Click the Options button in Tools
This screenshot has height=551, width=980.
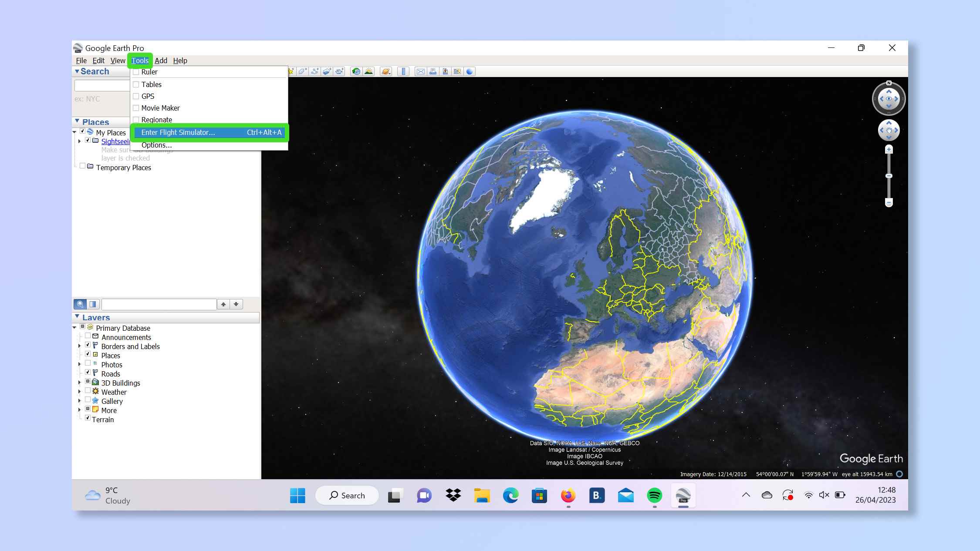[x=156, y=144]
